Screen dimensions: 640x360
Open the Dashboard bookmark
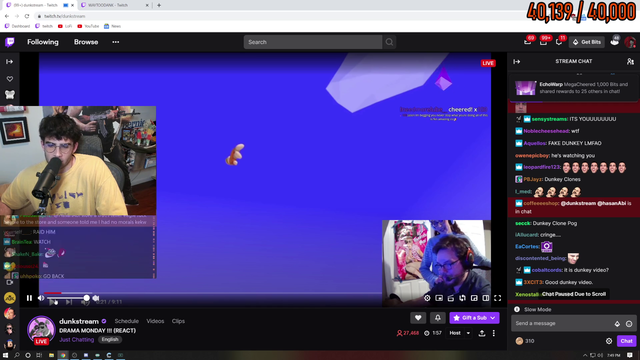17,26
